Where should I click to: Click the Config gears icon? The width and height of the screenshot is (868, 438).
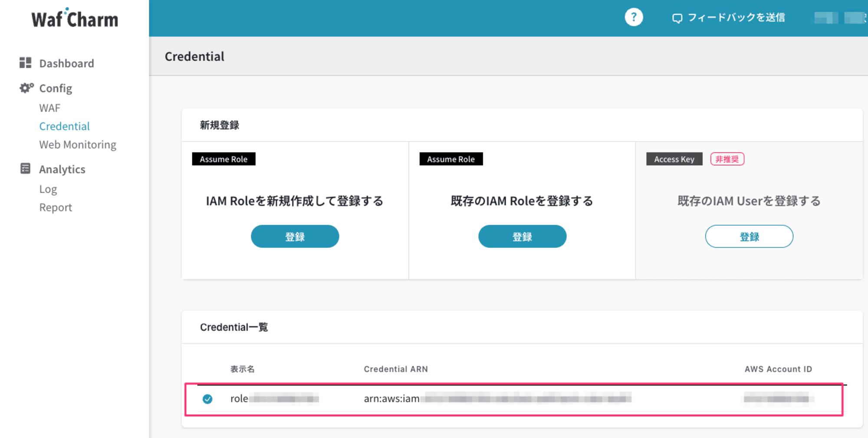(26, 88)
